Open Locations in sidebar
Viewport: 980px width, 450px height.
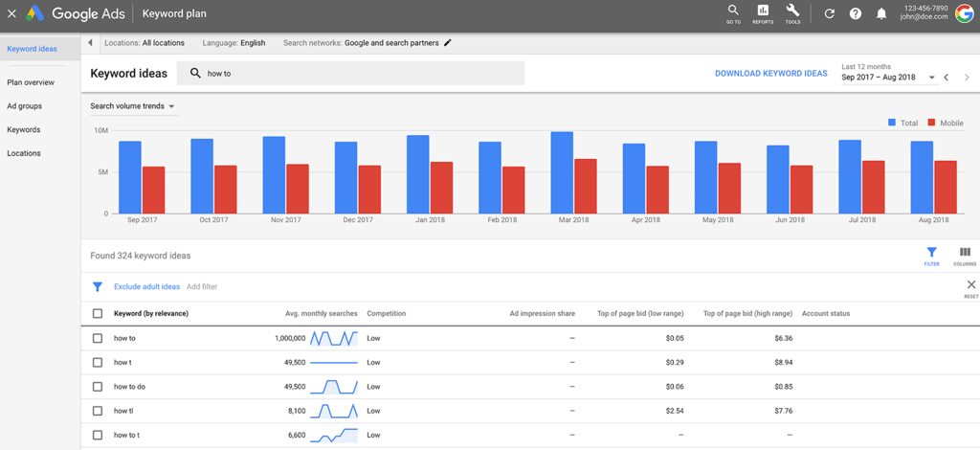(x=24, y=153)
